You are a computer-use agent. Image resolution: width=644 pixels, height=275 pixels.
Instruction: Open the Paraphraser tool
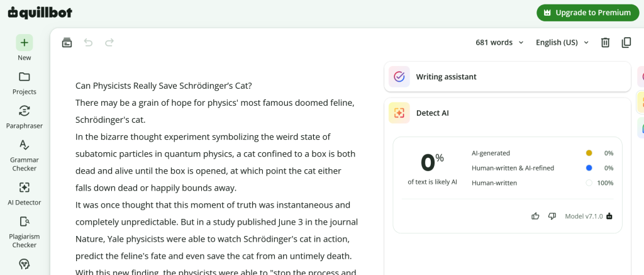coord(25,111)
